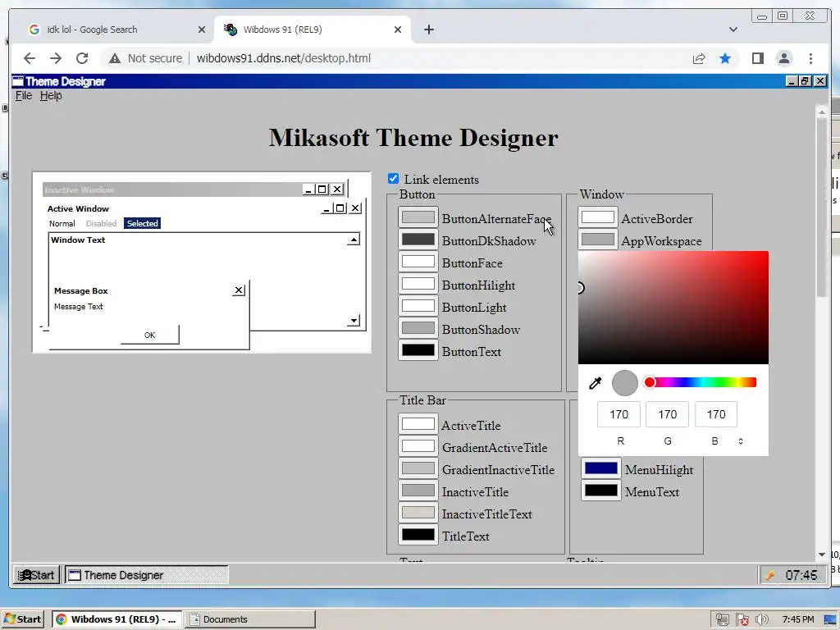Open the ButtonDkShadow color swatch

click(x=418, y=240)
